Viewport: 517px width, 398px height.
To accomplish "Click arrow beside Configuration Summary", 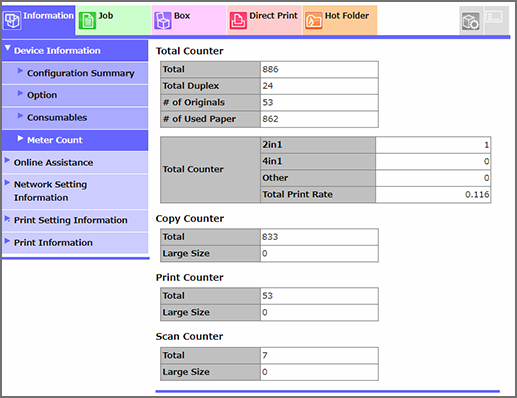I will (x=20, y=70).
